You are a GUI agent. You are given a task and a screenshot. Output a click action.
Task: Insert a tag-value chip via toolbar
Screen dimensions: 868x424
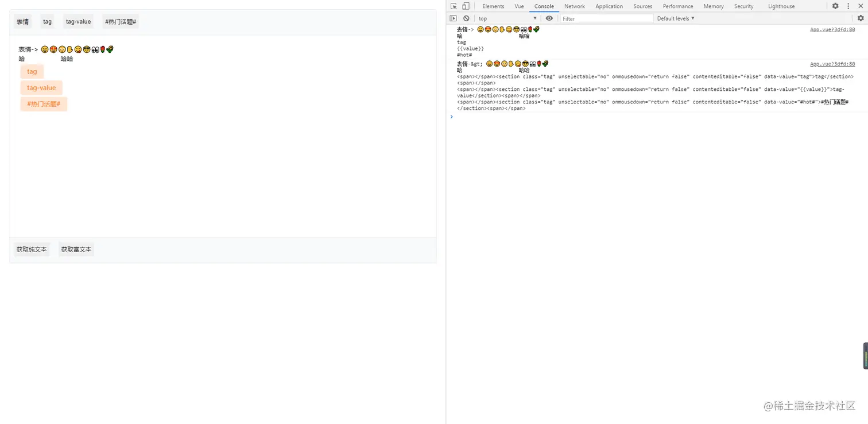point(78,21)
